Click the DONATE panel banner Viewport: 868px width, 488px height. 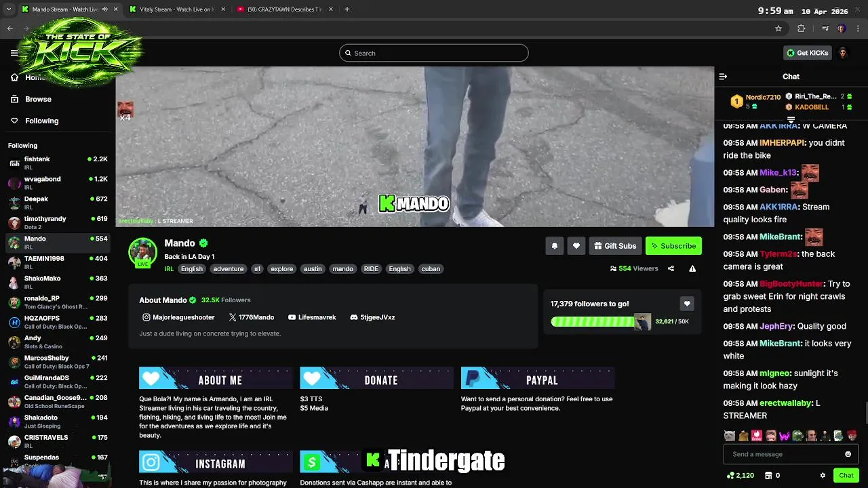(376, 378)
